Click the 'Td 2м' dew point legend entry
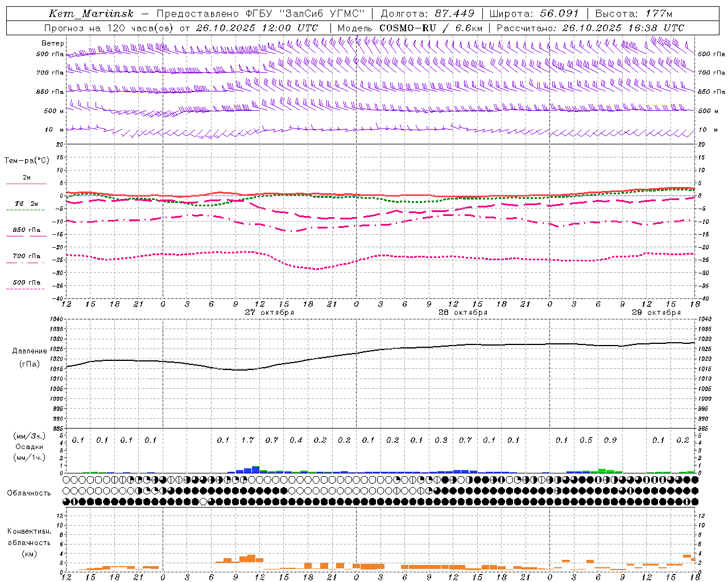 coord(27,203)
